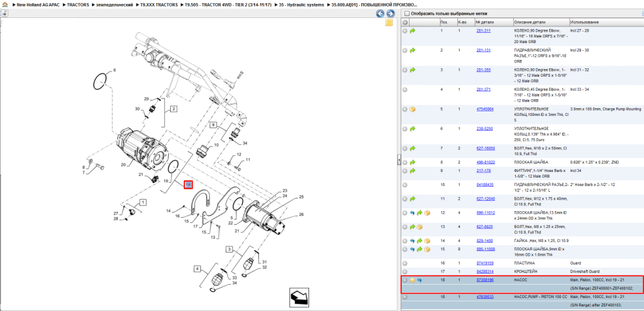The width and height of the screenshot is (644, 311).
Task: Click gray circle icon for part 84288314
Action: [405, 272]
